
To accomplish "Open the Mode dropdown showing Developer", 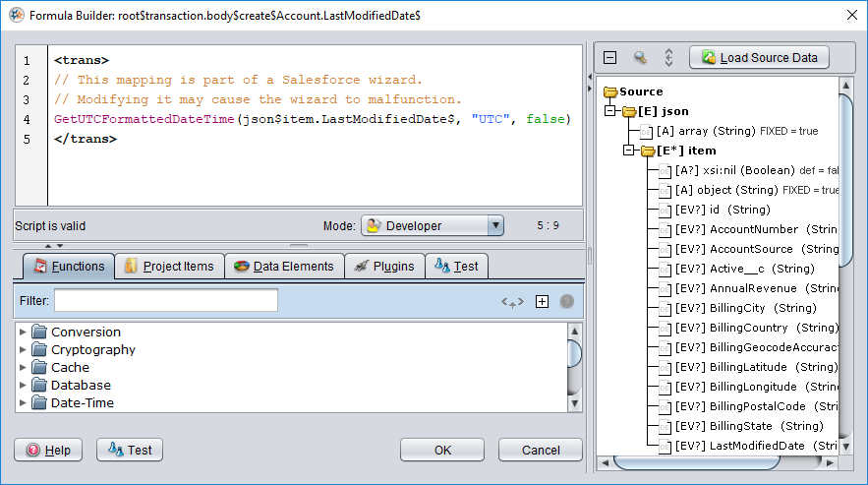I will pyautogui.click(x=433, y=225).
